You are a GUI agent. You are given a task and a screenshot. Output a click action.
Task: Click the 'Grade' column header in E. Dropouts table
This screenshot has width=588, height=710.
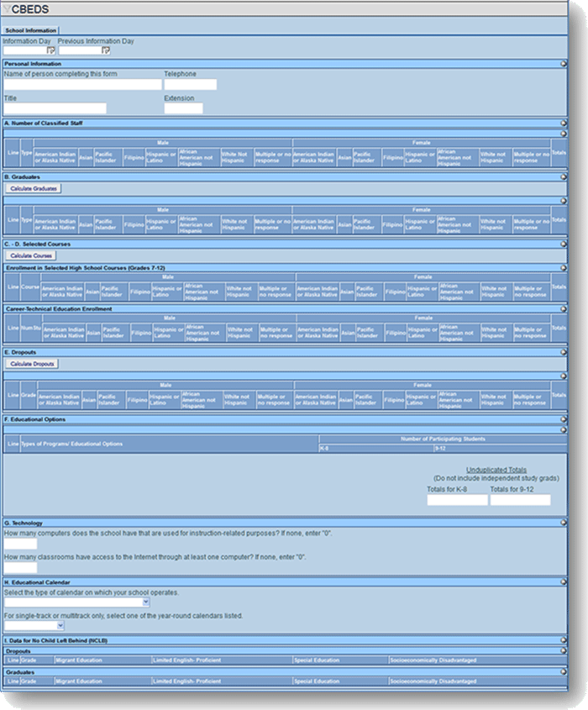click(x=29, y=395)
